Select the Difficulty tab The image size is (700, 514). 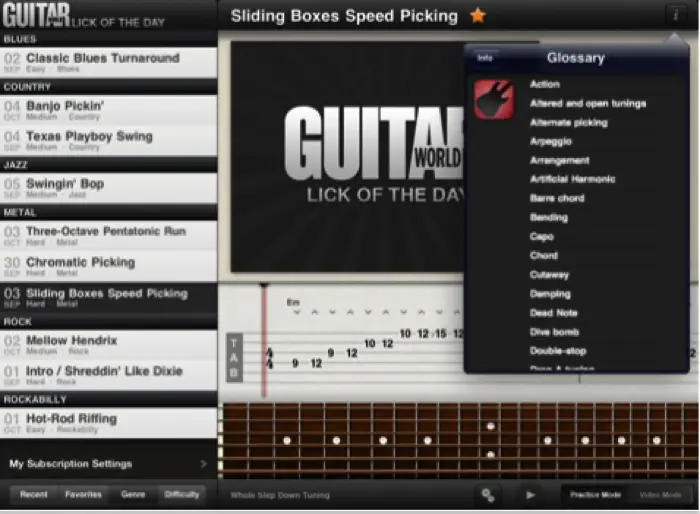coord(182,494)
